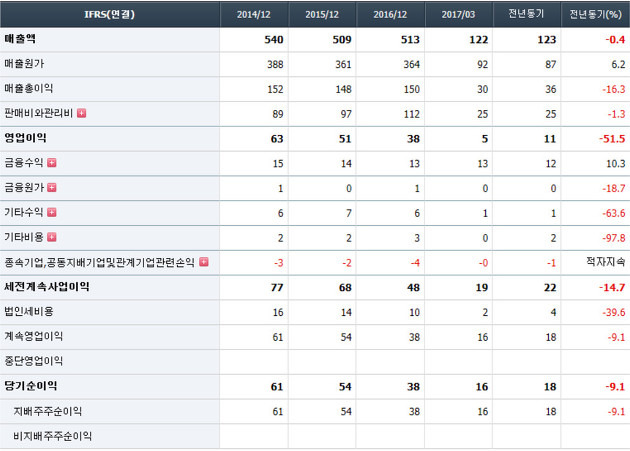Click the 종속기업 row 2016/12 value -4
The height and width of the screenshot is (451, 630).
pyautogui.click(x=415, y=263)
